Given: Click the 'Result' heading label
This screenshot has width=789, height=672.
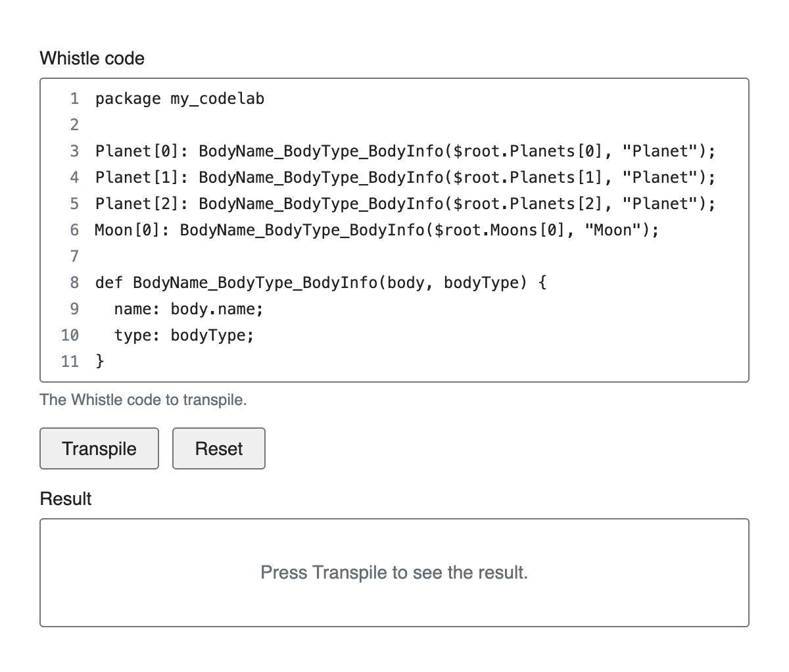Looking at the screenshot, I should tap(66, 498).
